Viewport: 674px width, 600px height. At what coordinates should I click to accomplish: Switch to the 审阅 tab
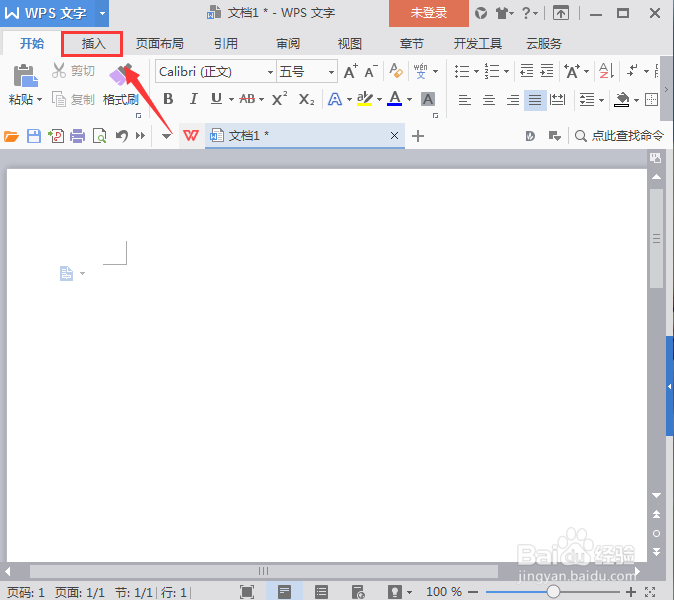(x=288, y=43)
